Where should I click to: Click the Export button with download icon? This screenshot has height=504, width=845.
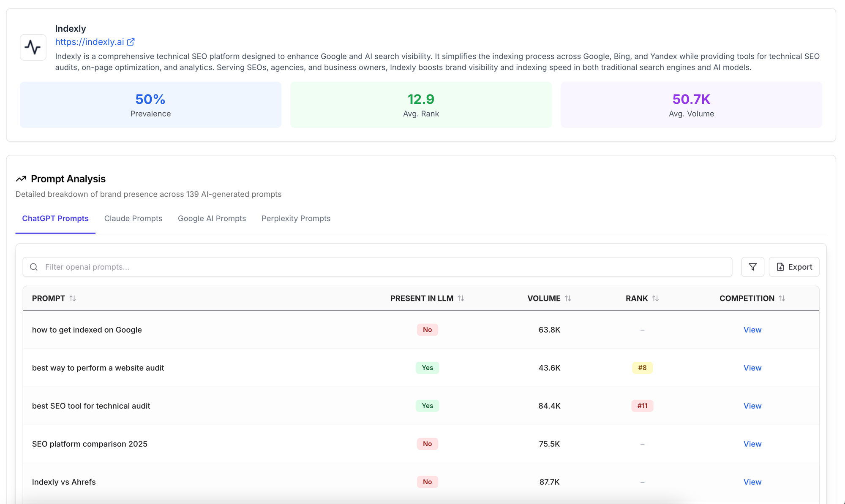point(794,267)
